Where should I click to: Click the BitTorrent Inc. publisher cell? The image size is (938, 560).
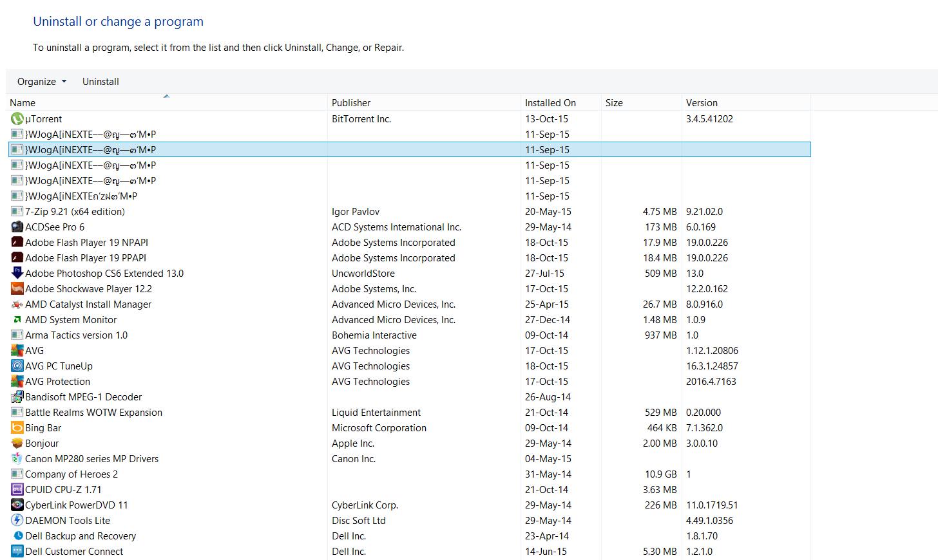click(361, 119)
